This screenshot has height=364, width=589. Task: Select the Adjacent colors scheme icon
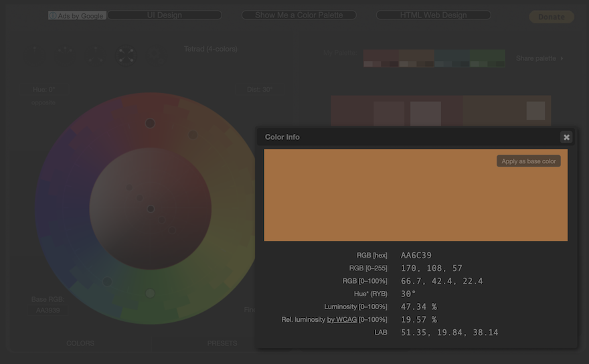click(66, 55)
